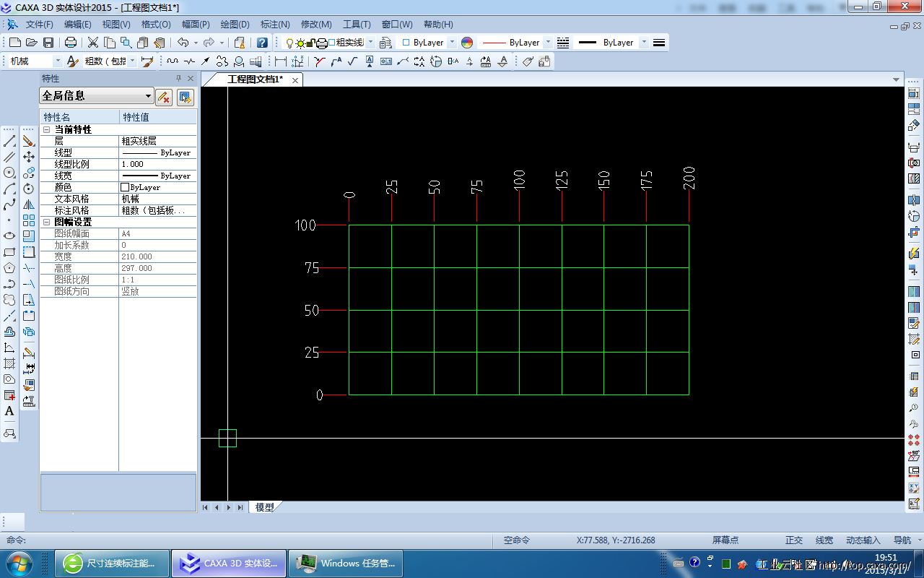The height and width of the screenshot is (578, 924).
Task: Click the Print icon
Action: [x=71, y=43]
